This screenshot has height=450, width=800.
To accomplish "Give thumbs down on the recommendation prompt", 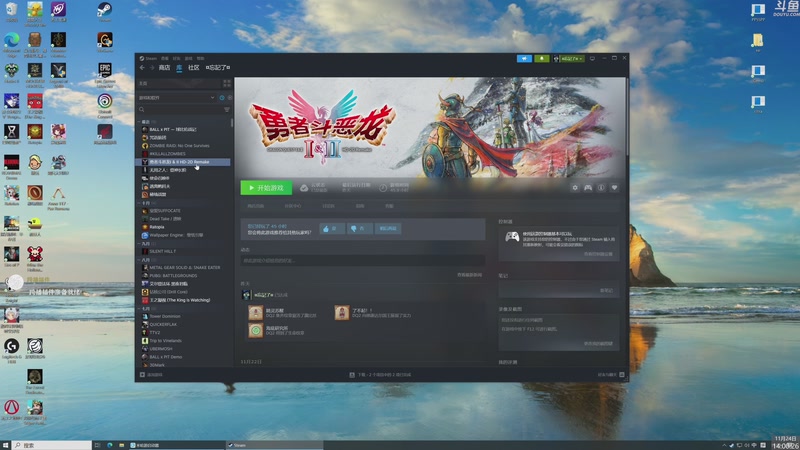I will [358, 229].
